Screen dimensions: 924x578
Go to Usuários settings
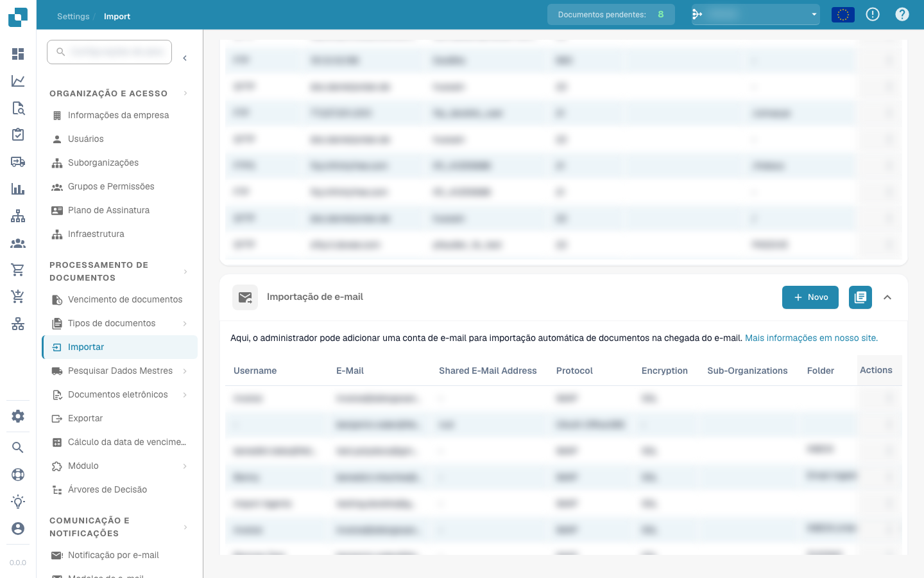click(119, 139)
